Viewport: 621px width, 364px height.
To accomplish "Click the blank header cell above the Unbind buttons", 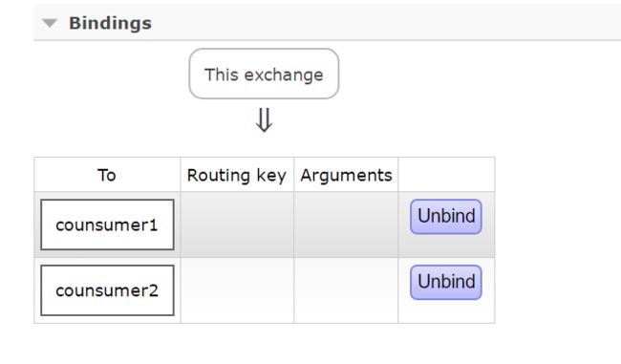I will (x=446, y=175).
